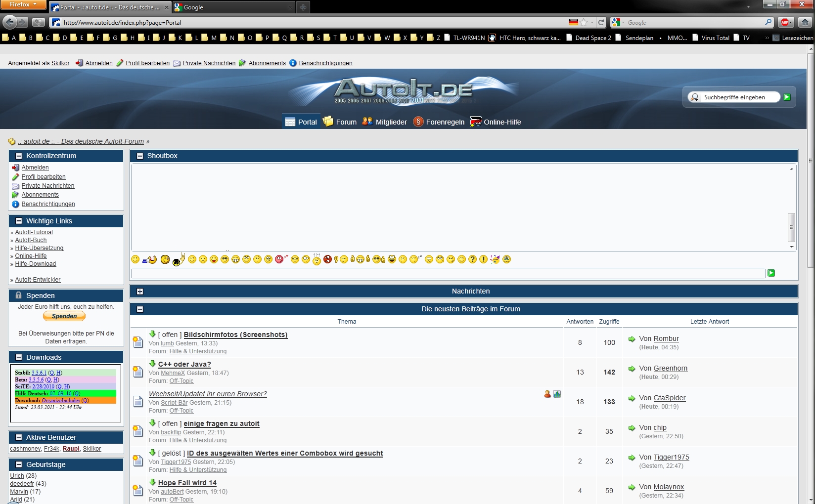
Task: Click the green search submit arrow icon
Action: click(x=787, y=97)
